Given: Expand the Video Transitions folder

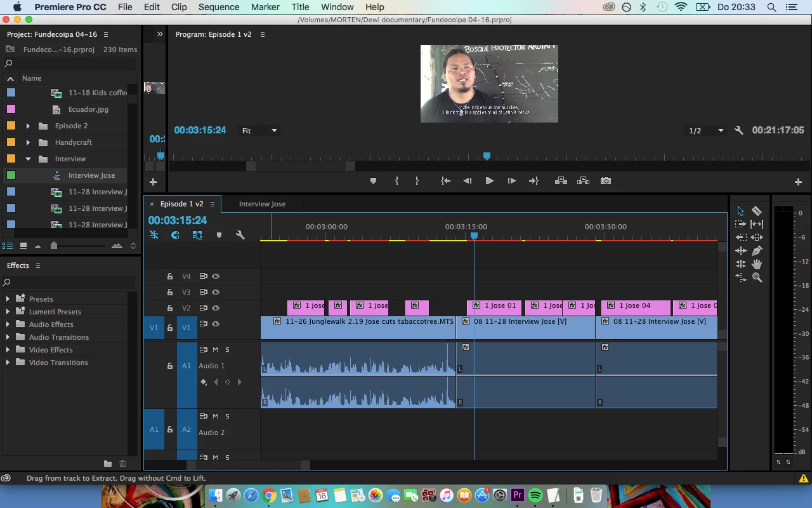Looking at the screenshot, I should 8,363.
